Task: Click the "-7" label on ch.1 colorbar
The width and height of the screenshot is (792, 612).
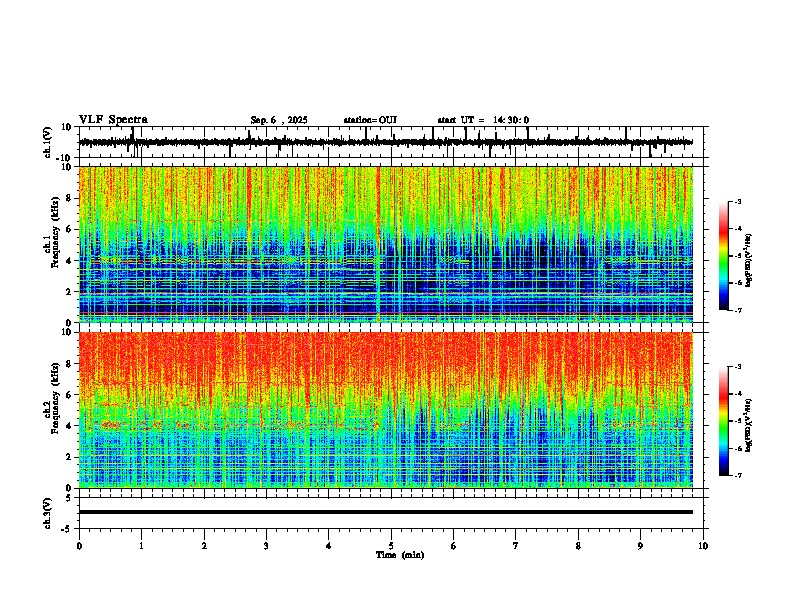Action: [x=737, y=310]
